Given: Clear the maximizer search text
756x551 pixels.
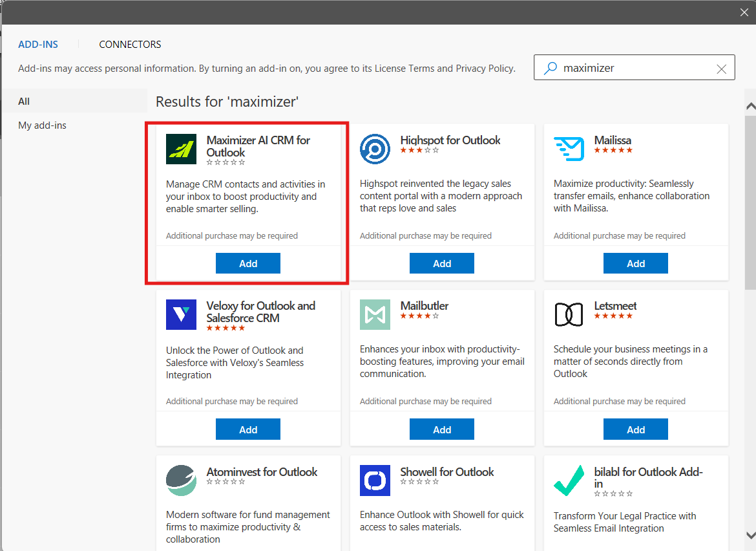Looking at the screenshot, I should [721, 69].
